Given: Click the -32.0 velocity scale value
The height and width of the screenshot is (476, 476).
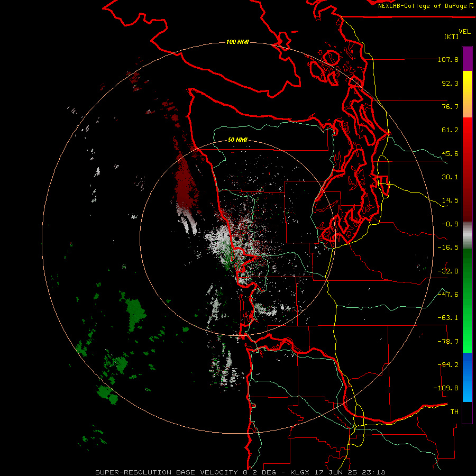Looking at the screenshot, I should [x=448, y=271].
